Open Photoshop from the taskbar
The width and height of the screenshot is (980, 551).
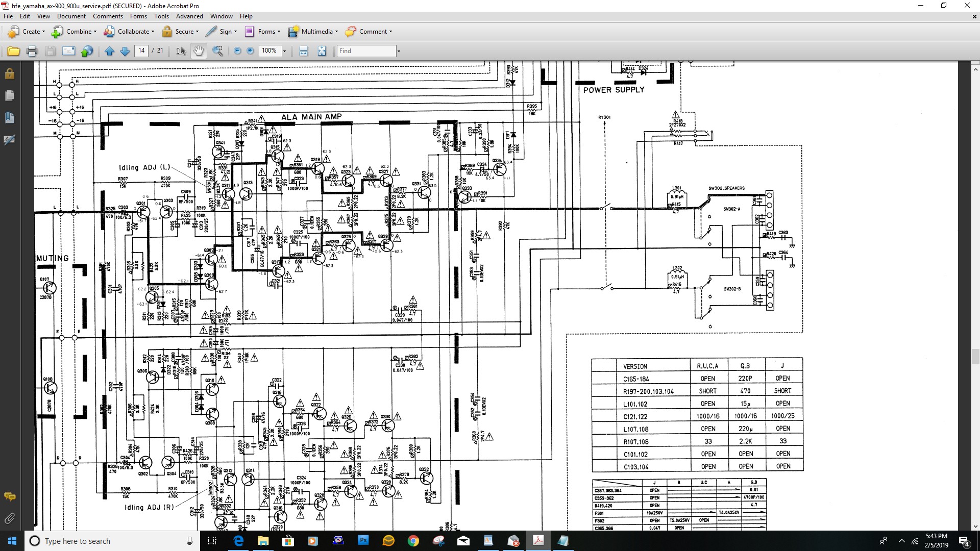click(363, 540)
